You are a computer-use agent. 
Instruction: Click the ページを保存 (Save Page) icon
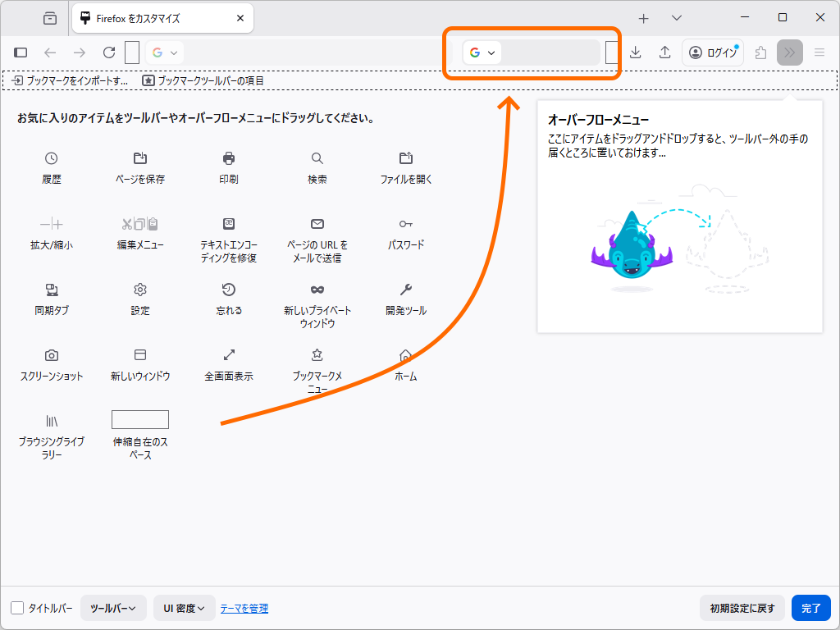(139, 158)
